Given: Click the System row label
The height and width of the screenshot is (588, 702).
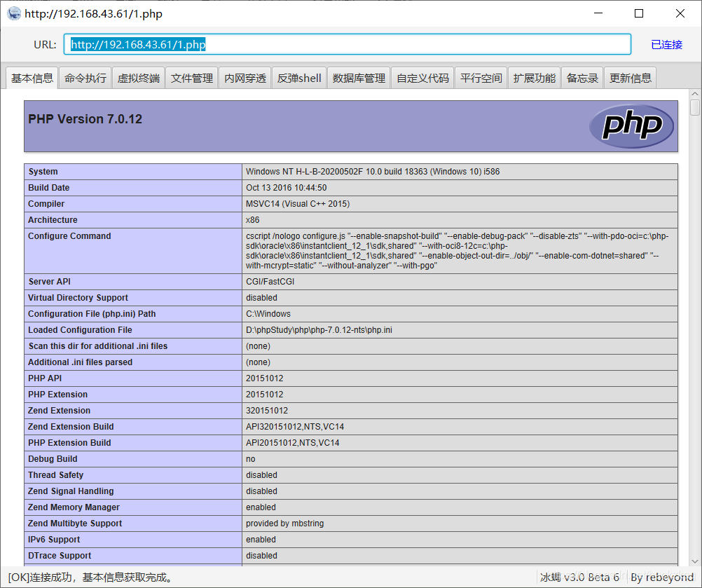Looking at the screenshot, I should coord(43,172).
